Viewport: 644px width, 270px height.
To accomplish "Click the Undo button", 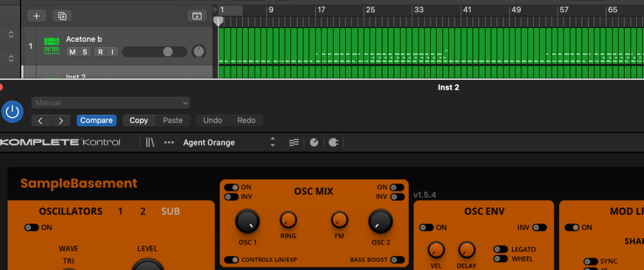I will (x=213, y=121).
